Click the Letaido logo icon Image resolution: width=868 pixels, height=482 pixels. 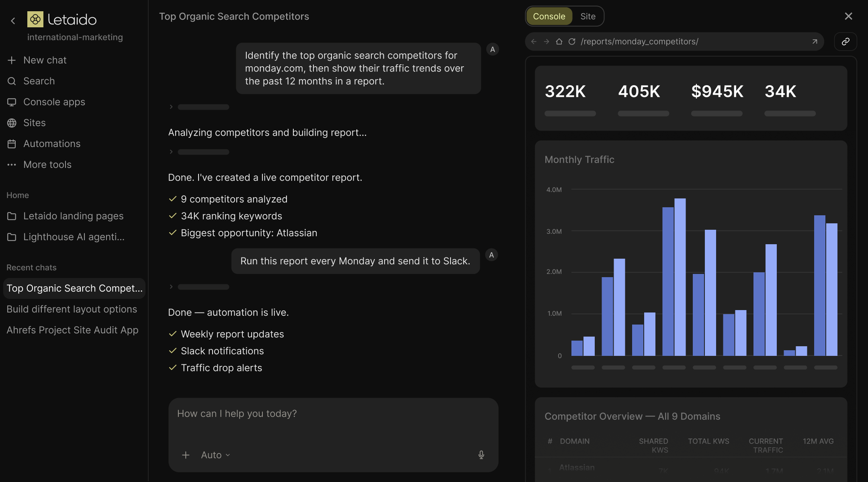[35, 19]
